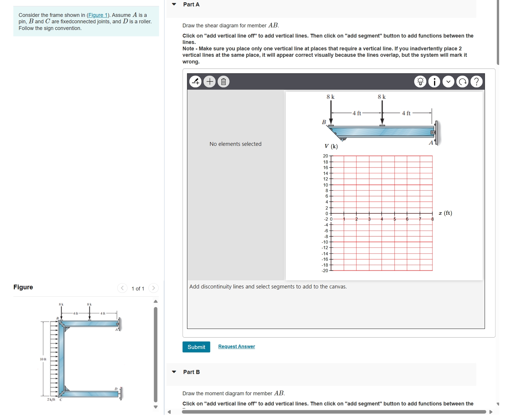Click the 'Part B' heading text
This screenshot has width=507, height=420.
click(191, 372)
